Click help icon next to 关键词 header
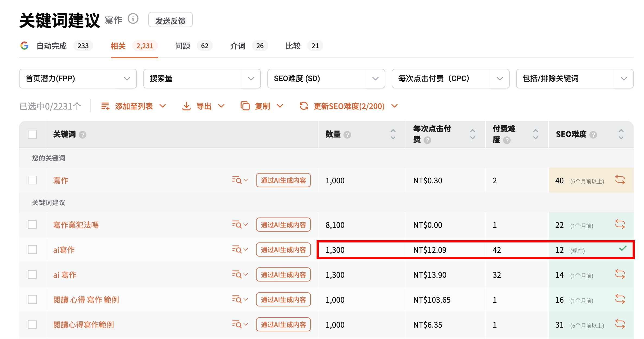 [83, 135]
